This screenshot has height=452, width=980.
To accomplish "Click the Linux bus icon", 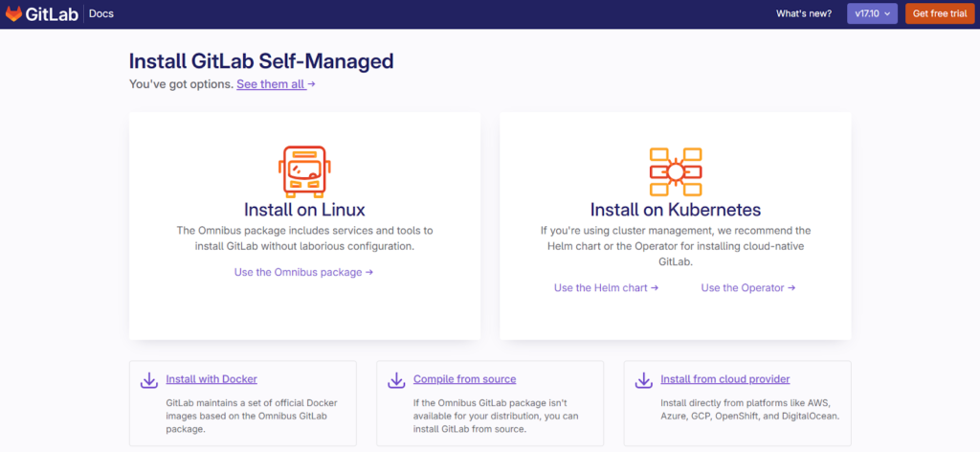I will (x=304, y=172).
